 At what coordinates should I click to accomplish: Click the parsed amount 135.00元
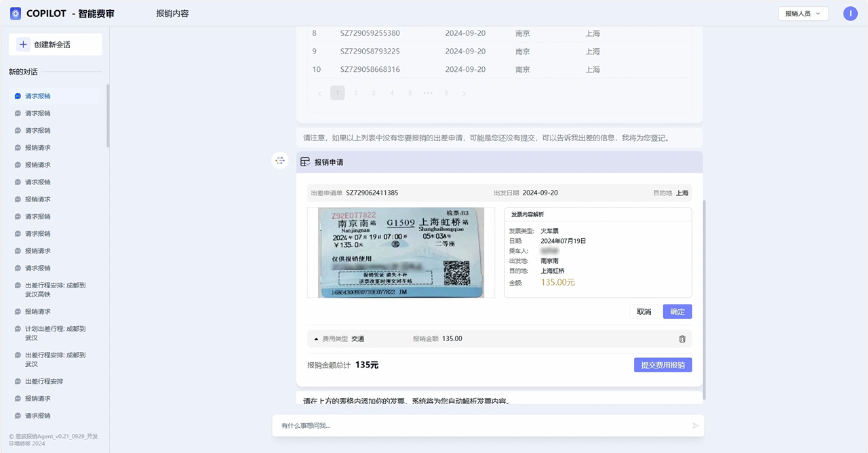coord(557,282)
